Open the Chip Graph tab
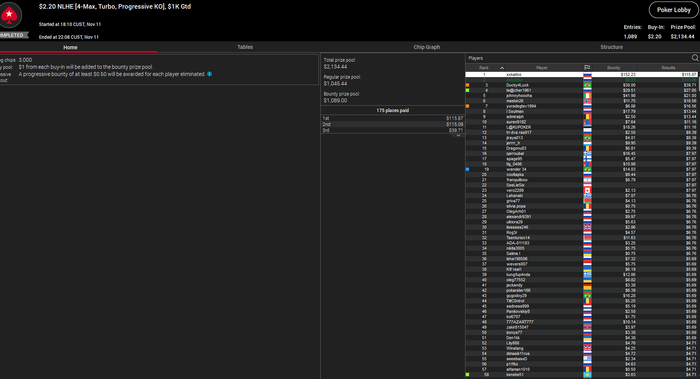This screenshot has height=379, width=700. [x=426, y=47]
